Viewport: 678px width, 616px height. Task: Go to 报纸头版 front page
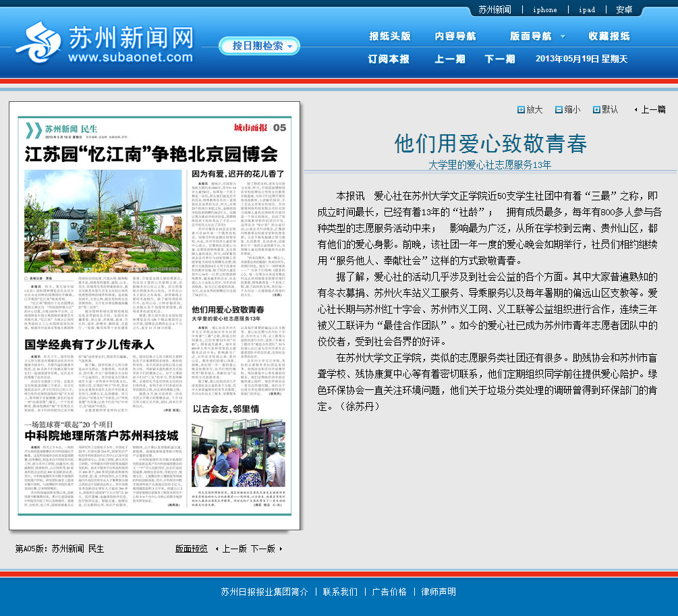tap(389, 36)
